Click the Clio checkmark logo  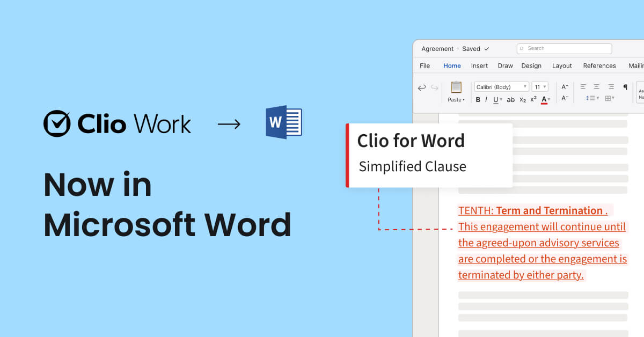[57, 123]
